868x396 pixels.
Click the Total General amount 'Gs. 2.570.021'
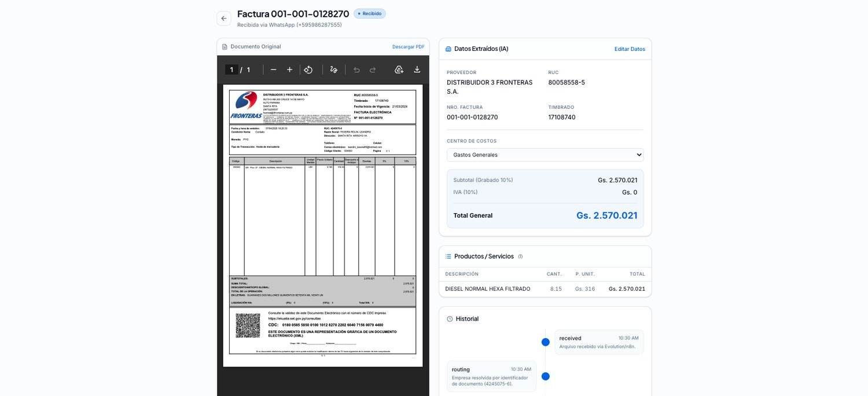tap(606, 215)
